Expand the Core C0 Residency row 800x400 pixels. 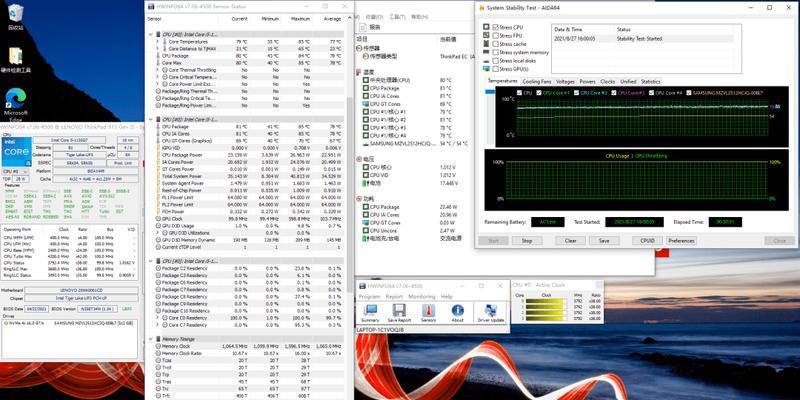(158, 318)
